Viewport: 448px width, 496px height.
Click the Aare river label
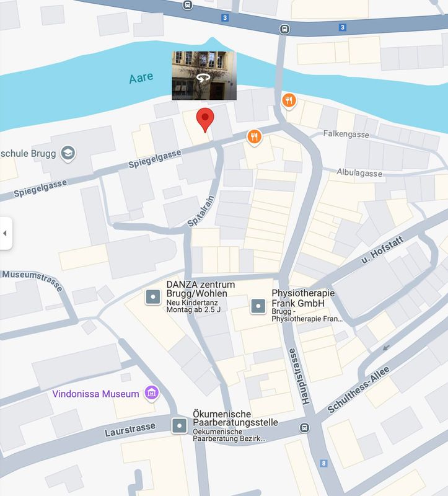[141, 78]
